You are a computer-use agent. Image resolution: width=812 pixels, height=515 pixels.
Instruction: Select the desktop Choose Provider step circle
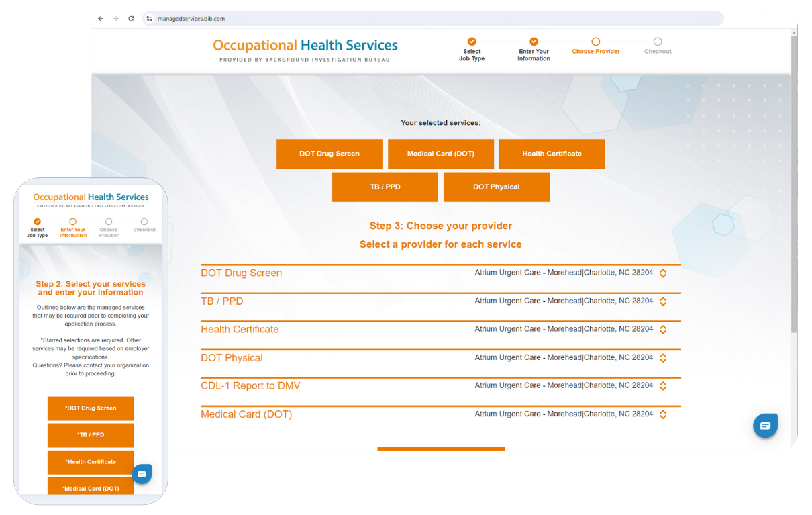595,42
